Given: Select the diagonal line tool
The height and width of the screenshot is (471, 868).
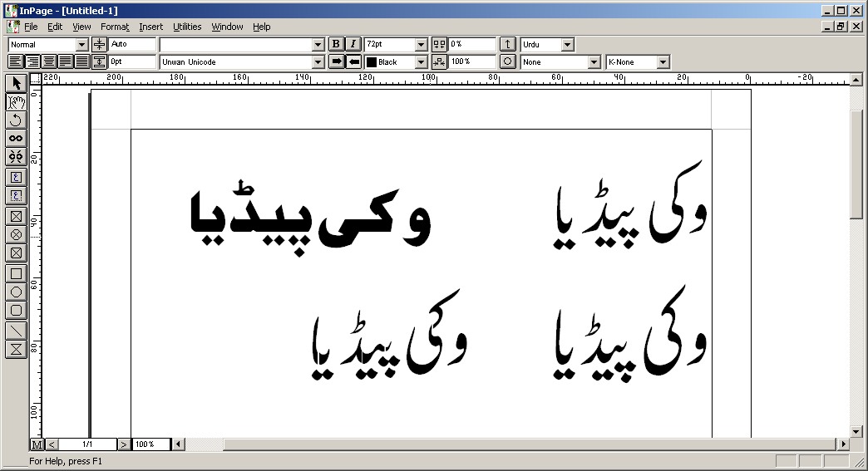Looking at the screenshot, I should [x=16, y=331].
